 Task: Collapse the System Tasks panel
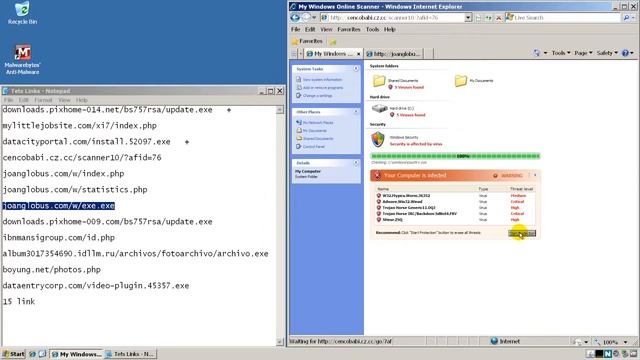coord(356,69)
